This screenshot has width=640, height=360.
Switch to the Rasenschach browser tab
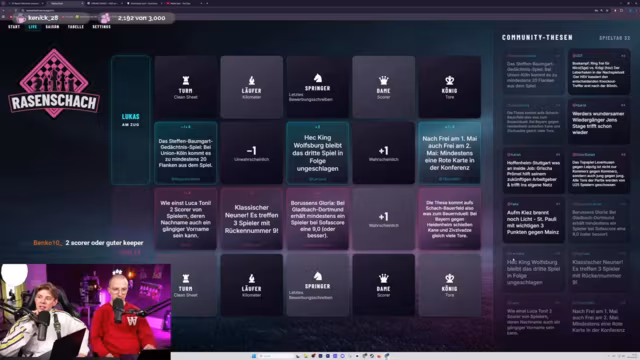click(65, 3)
